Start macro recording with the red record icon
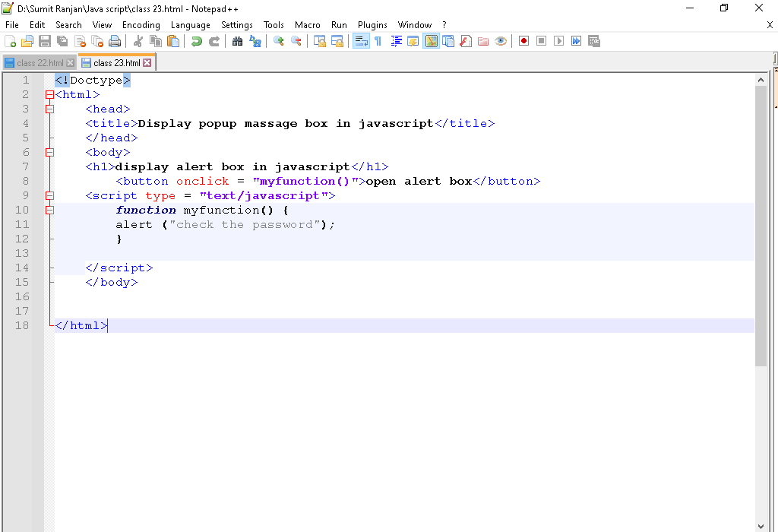The height and width of the screenshot is (532, 778). click(523, 41)
